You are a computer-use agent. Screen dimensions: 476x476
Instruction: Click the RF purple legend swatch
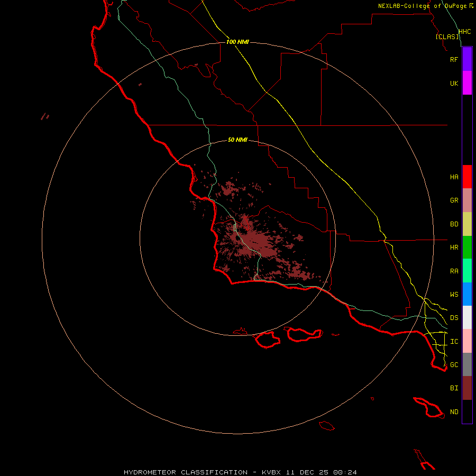click(467, 59)
